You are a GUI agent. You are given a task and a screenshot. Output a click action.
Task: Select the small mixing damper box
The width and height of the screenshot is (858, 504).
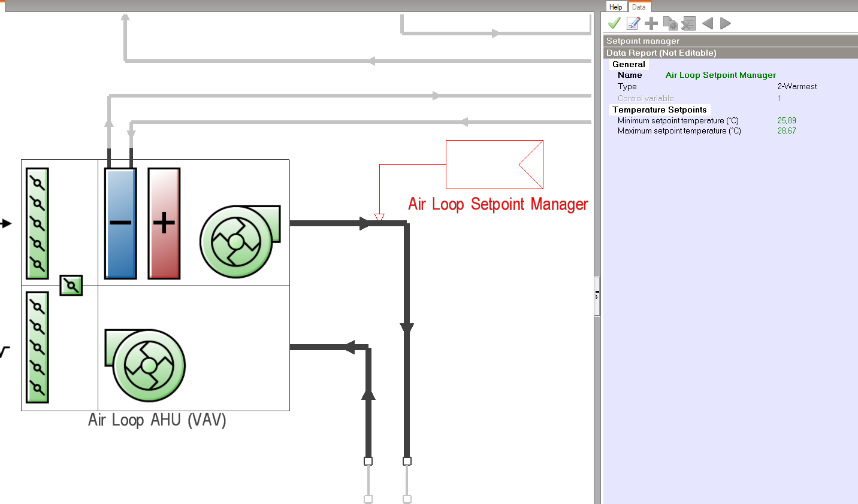71,286
